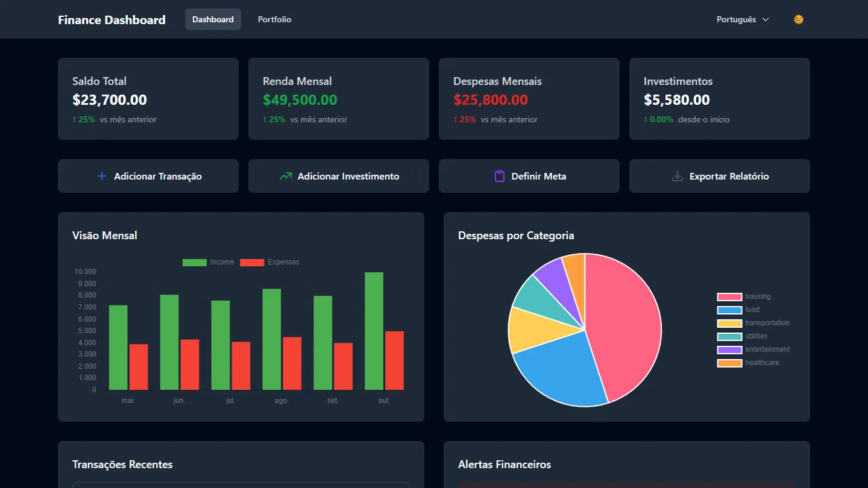Click the Despesas Mensais value $25,800.00
868x488 pixels.
[x=491, y=100]
